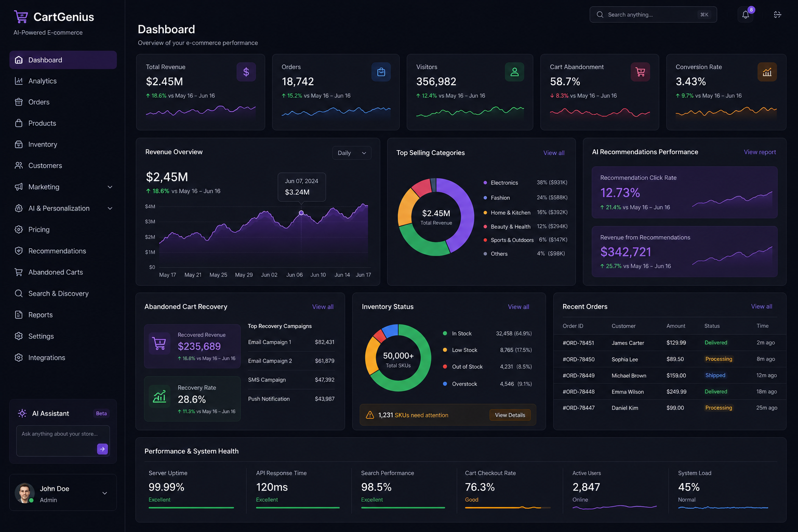The height and width of the screenshot is (532, 798).
Task: Click the Electronics purple legend dot
Action: [x=485, y=183]
